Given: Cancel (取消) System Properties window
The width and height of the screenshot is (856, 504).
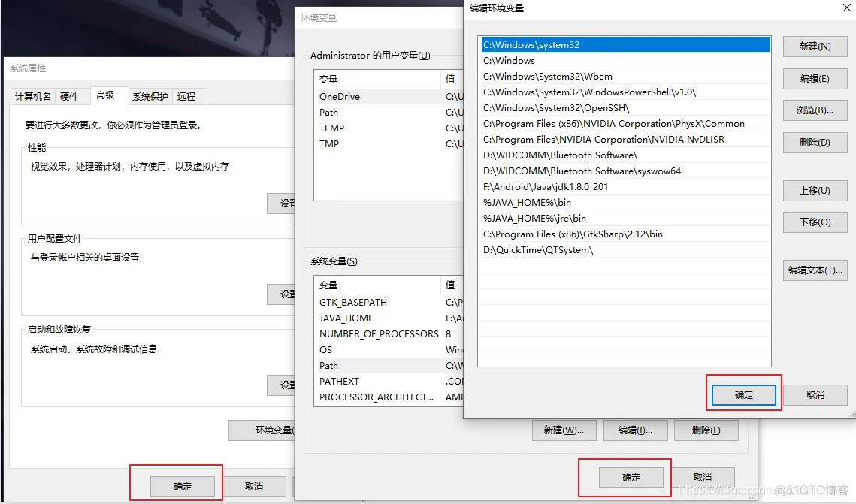Looking at the screenshot, I should point(254,486).
